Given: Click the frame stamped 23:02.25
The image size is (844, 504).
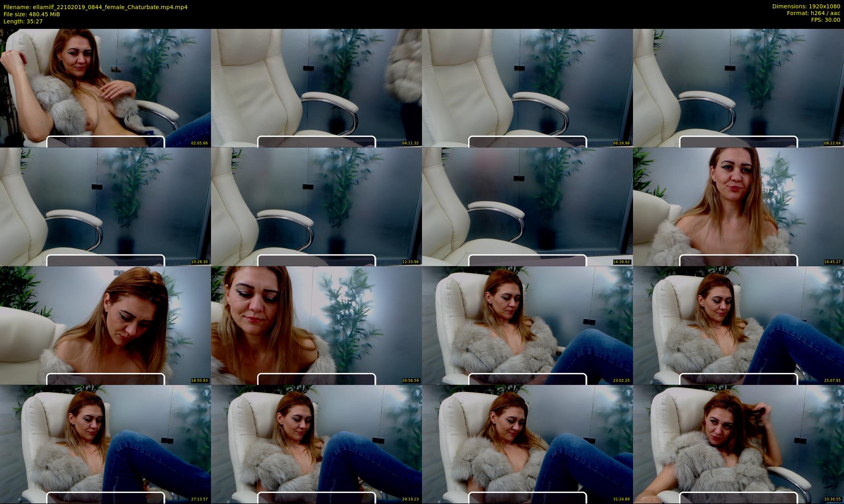Looking at the screenshot, I should click(527, 325).
